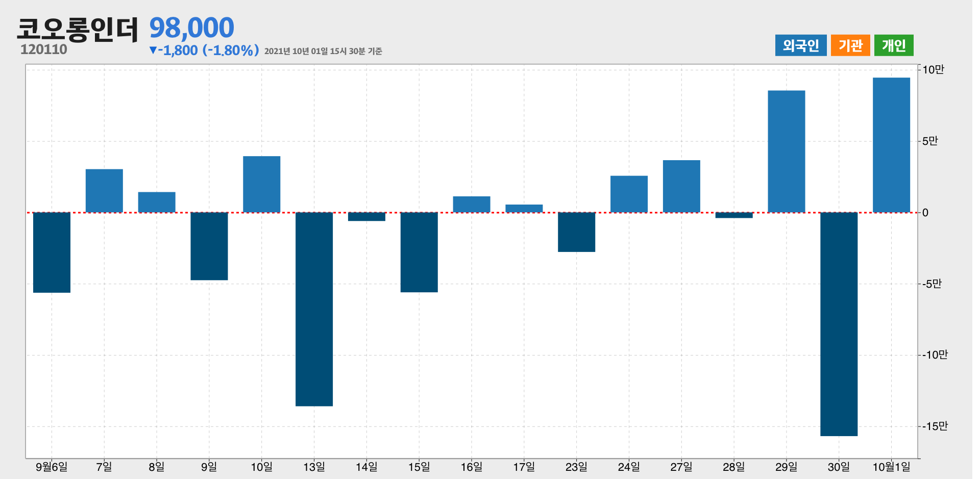Click the 16일 positive bar

click(x=472, y=205)
